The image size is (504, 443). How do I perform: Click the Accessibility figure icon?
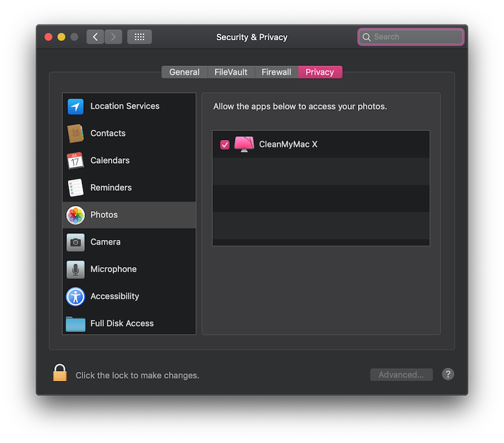pos(76,296)
